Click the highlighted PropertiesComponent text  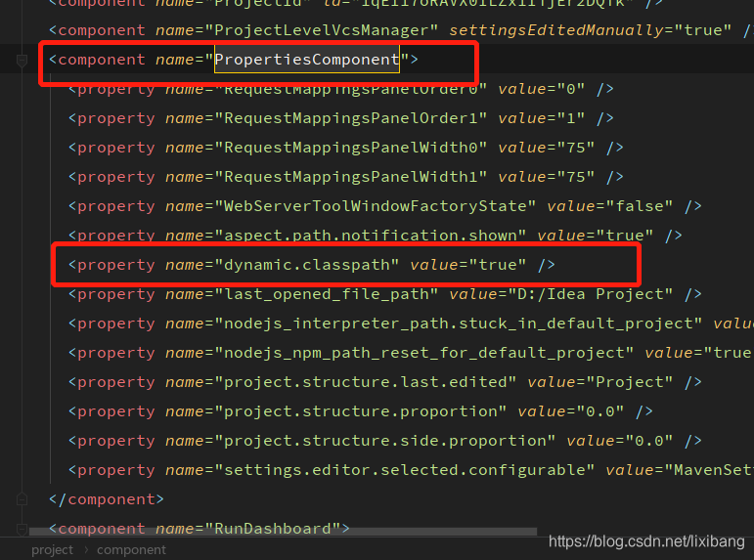coord(307,59)
